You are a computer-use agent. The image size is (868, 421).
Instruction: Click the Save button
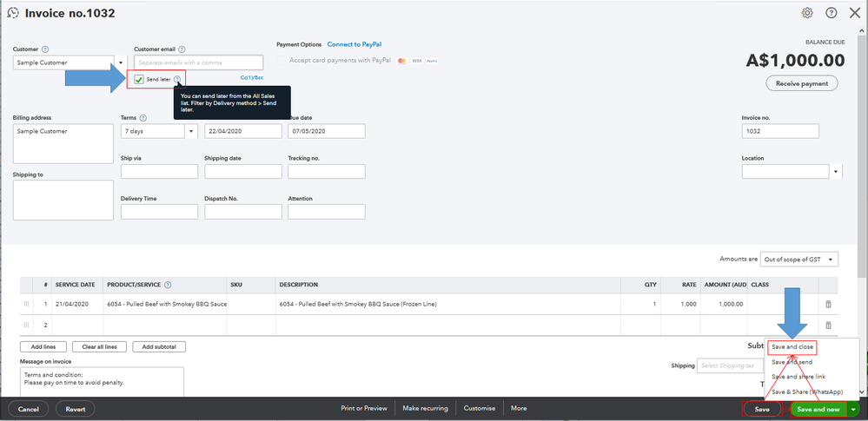pyautogui.click(x=762, y=409)
